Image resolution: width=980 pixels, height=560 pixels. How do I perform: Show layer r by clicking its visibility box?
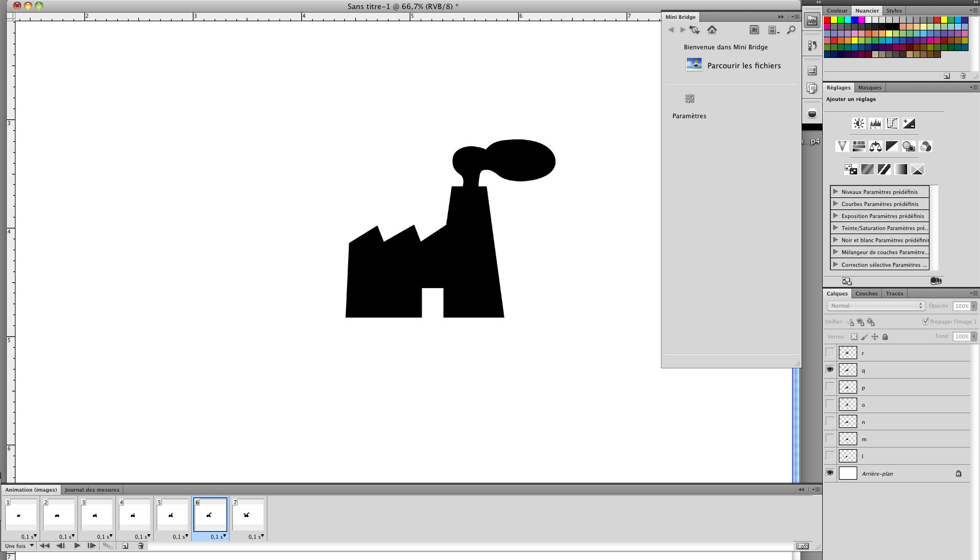point(830,352)
